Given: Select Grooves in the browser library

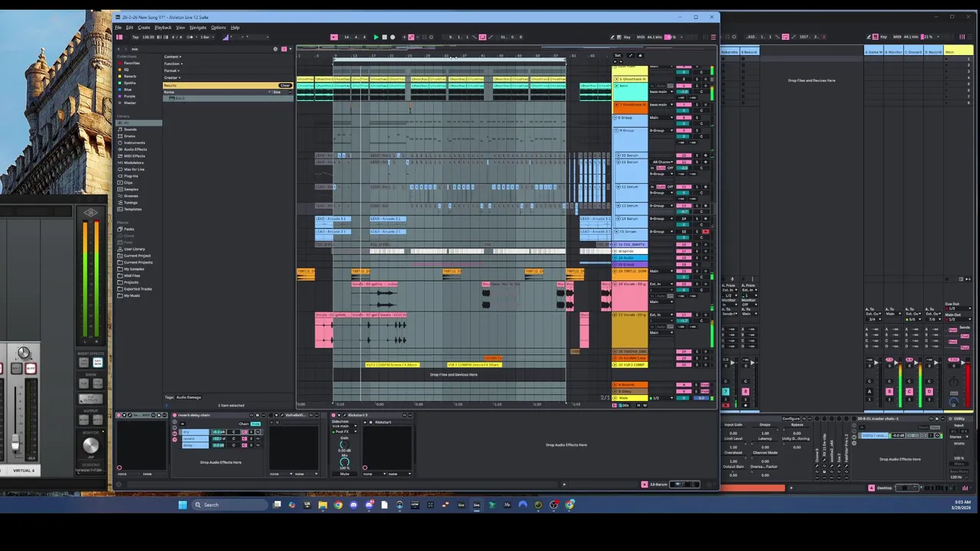Looking at the screenshot, I should click(131, 196).
